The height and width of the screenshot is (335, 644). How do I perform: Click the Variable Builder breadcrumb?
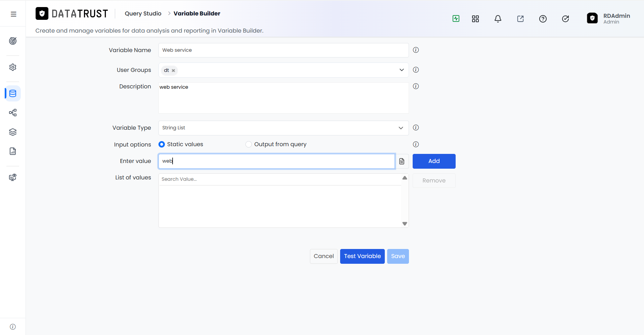(197, 13)
